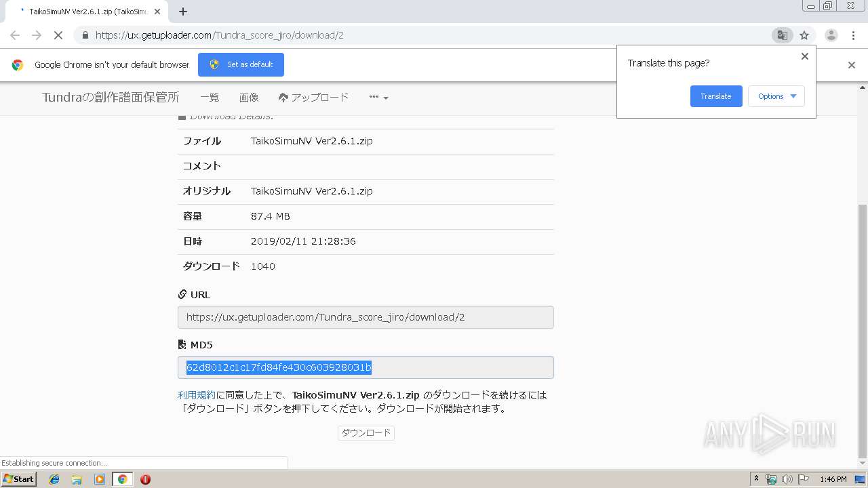The height and width of the screenshot is (488, 868).
Task: Stop loading the page
Action: coord(58,35)
